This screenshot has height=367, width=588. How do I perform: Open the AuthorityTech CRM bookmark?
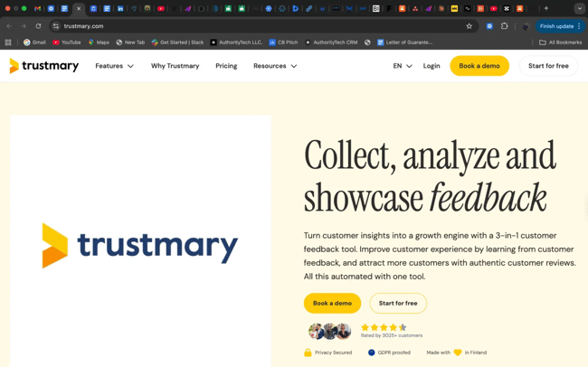(x=331, y=42)
